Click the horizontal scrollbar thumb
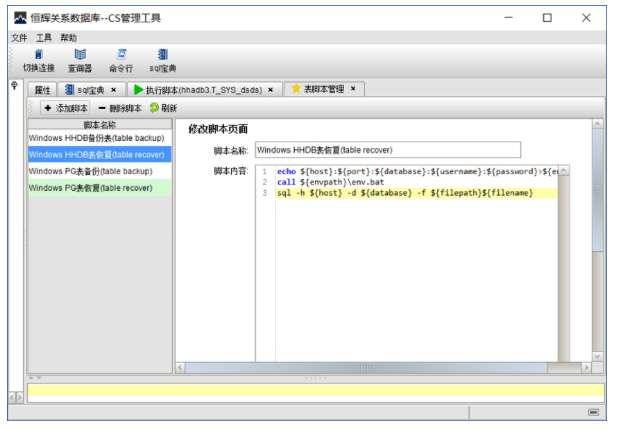This screenshot has height=430, width=622. [x=366, y=368]
